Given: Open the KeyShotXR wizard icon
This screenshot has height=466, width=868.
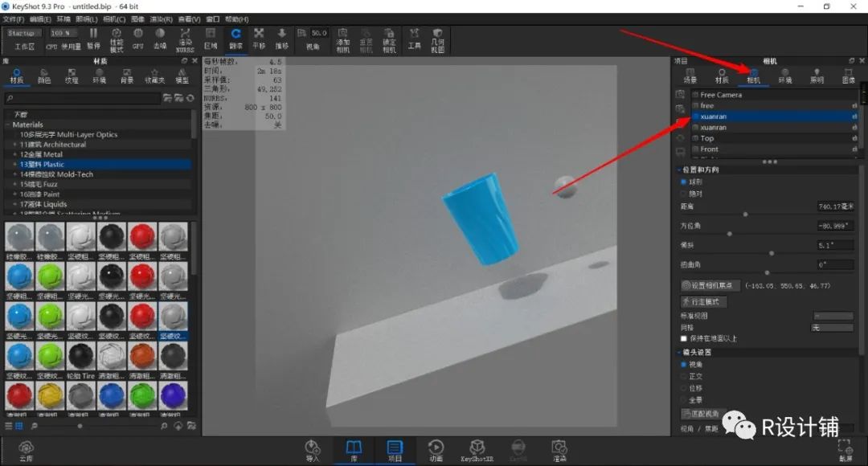Looking at the screenshot, I should pyautogui.click(x=477, y=451).
